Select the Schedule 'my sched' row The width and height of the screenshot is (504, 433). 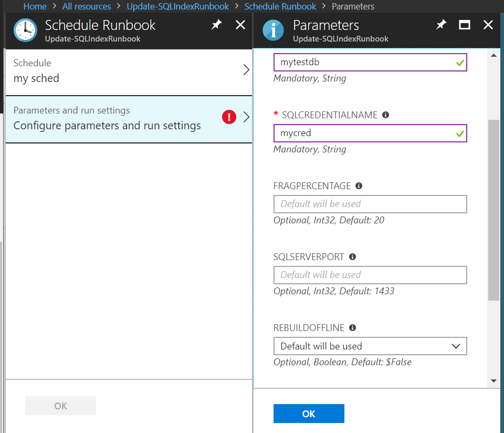pyautogui.click(x=129, y=73)
